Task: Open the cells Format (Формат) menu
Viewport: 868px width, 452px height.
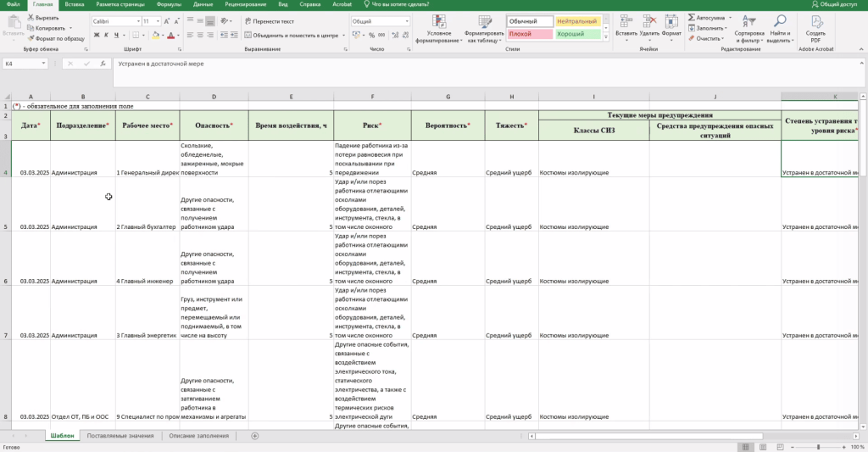Action: tap(671, 26)
